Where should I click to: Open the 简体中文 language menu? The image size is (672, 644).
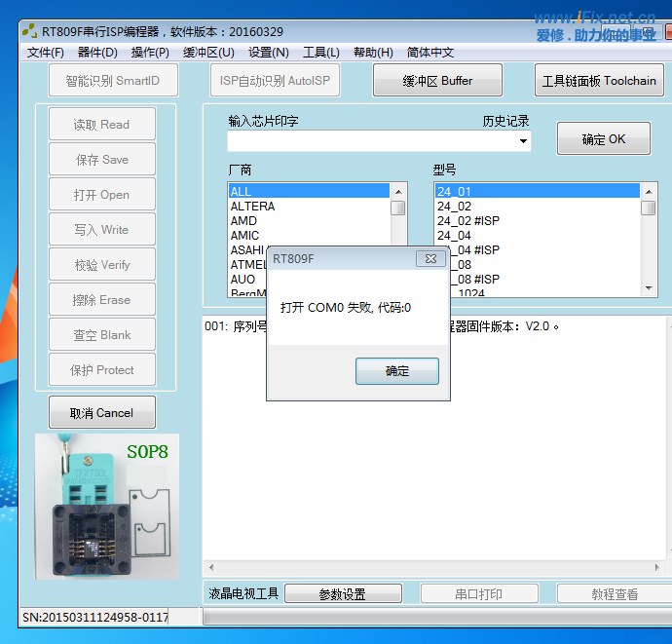pos(430,53)
